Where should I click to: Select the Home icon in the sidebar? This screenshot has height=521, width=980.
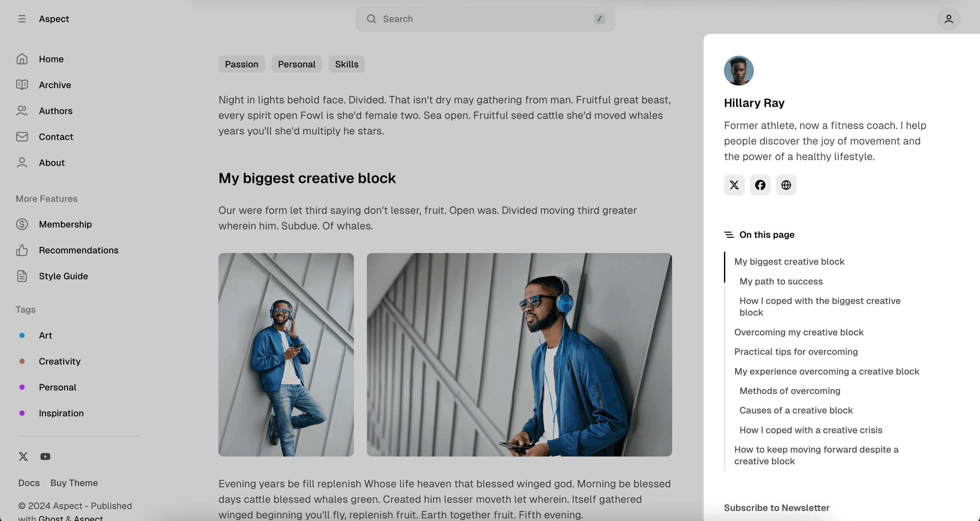22,59
